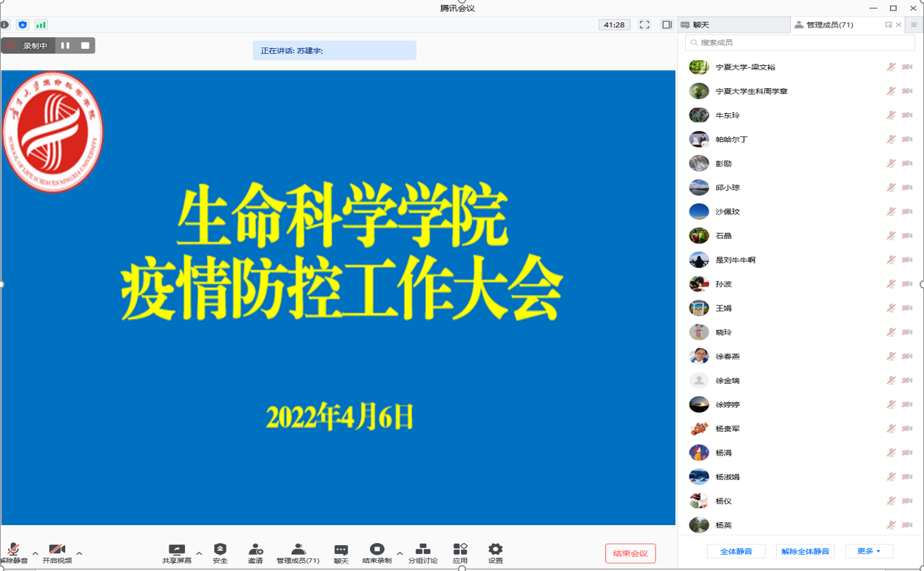
Task: Pause the recording in the recording bar
Action: coord(65,46)
